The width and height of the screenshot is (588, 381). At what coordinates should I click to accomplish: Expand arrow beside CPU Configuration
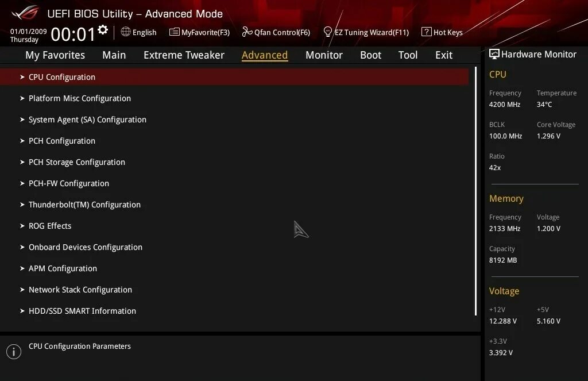(x=22, y=77)
